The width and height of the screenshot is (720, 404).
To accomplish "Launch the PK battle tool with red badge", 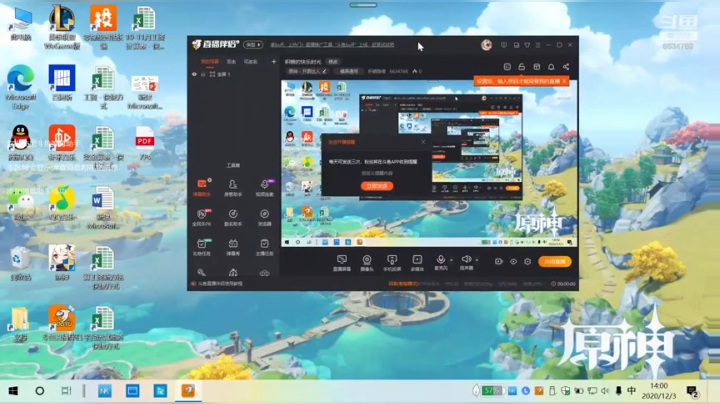I will 202,217.
